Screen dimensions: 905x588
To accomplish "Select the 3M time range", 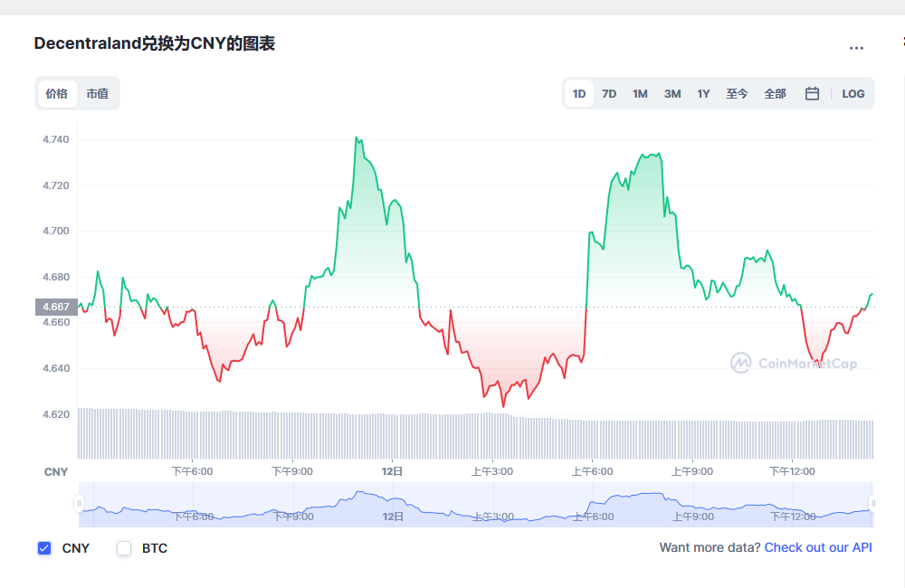I will 672,93.
